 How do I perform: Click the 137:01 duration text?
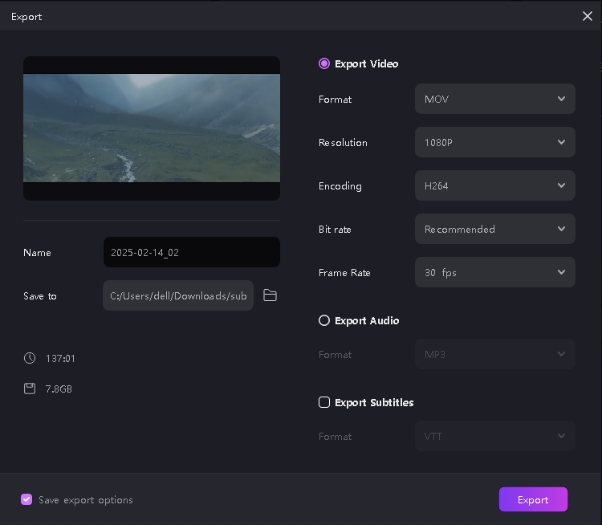click(x=60, y=359)
